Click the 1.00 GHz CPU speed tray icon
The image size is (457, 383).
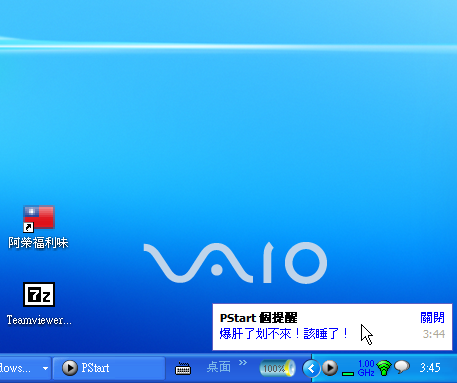[x=366, y=368]
